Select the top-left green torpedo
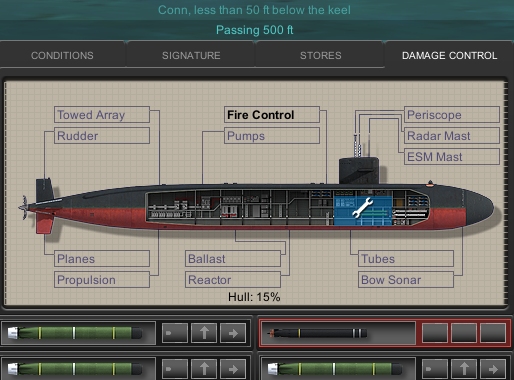The image size is (514, 380). click(75, 333)
